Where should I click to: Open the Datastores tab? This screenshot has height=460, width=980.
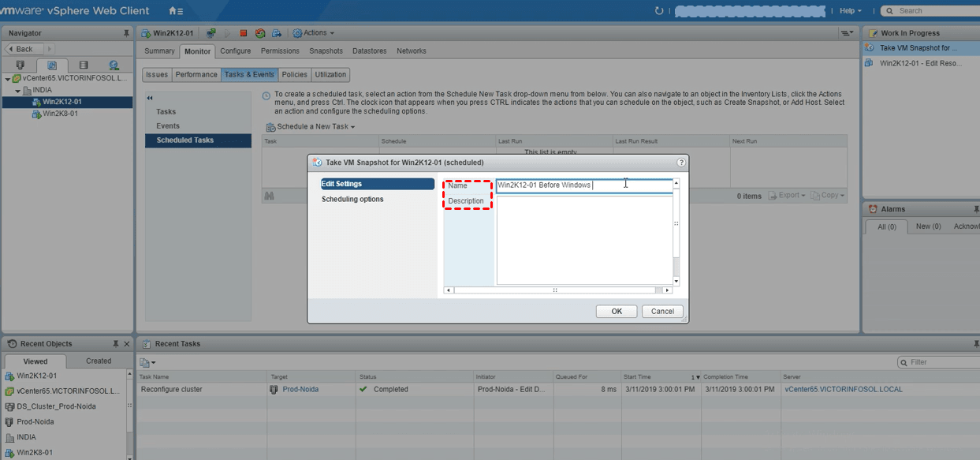click(370, 51)
